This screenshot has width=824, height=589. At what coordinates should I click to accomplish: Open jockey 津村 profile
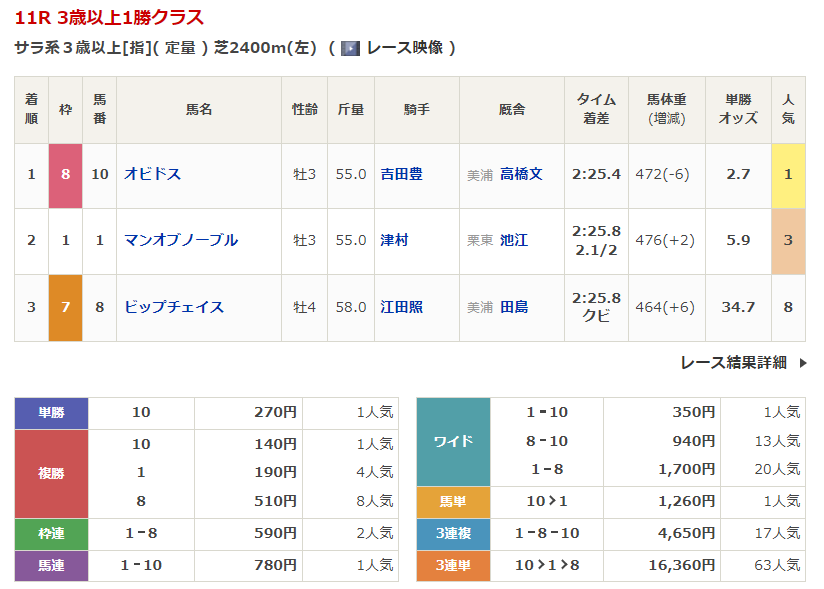tap(394, 240)
